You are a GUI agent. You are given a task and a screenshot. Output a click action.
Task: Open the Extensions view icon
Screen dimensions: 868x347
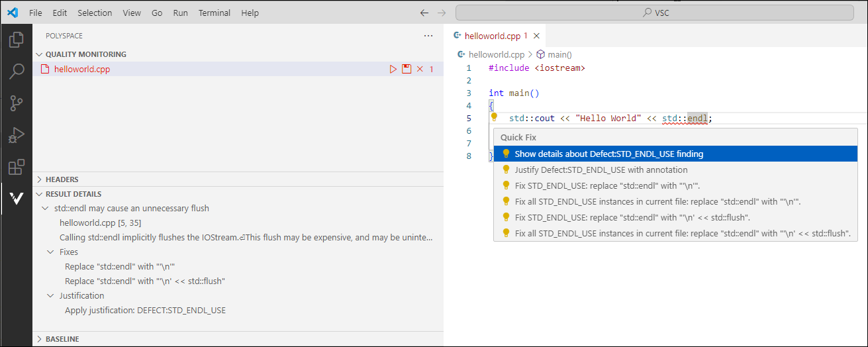16,166
